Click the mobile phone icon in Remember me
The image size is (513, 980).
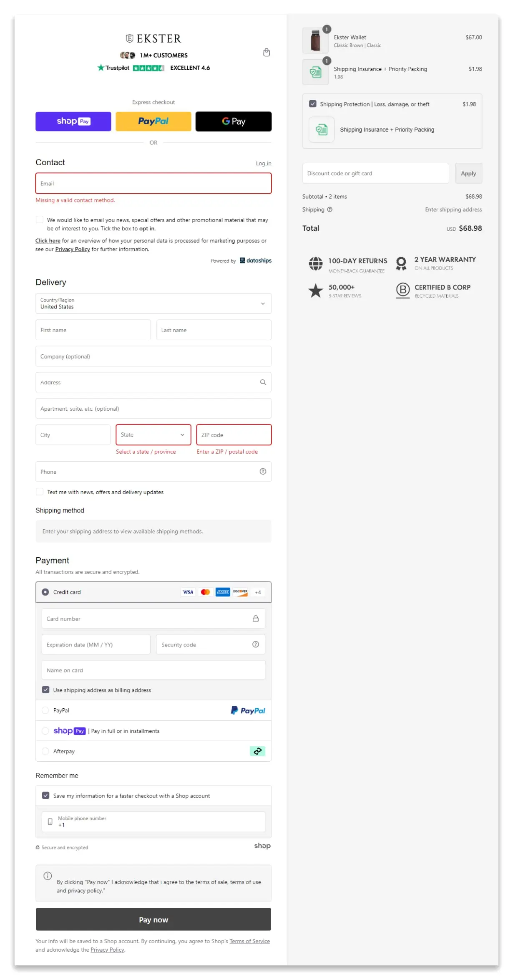point(50,821)
